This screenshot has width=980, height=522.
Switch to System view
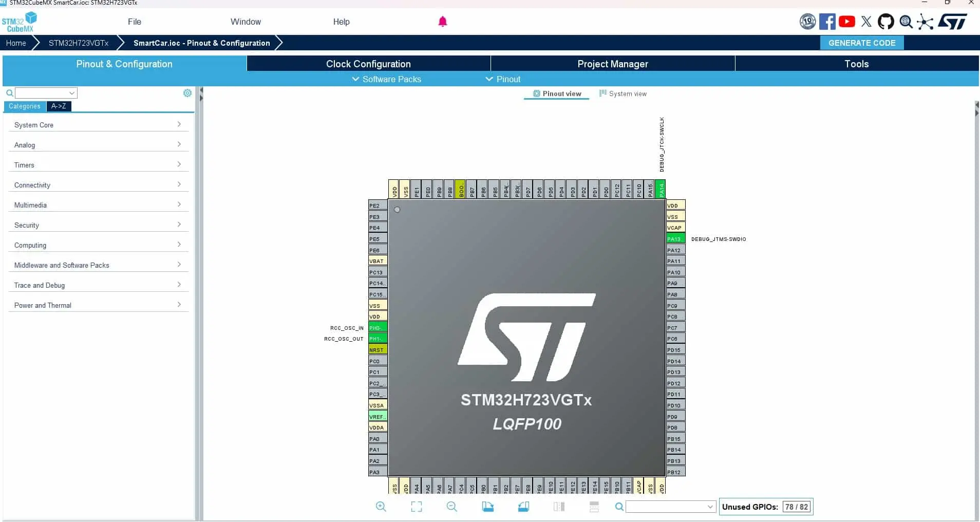pos(623,94)
